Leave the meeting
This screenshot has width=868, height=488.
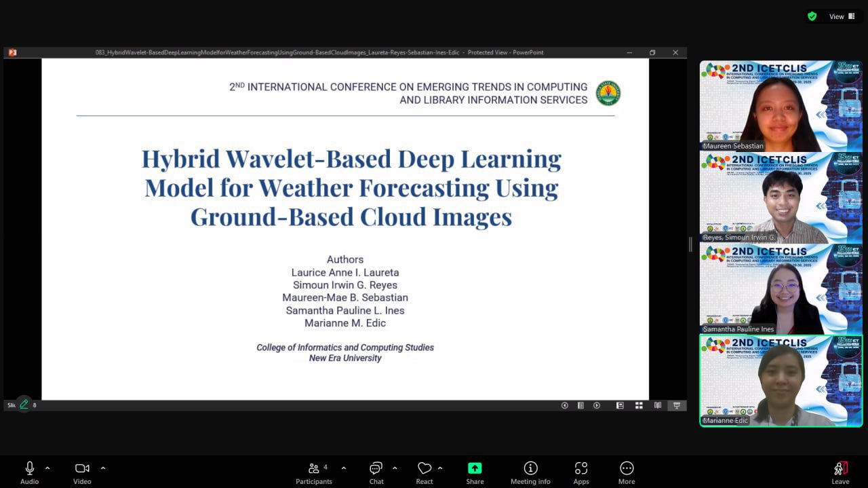pos(840,469)
